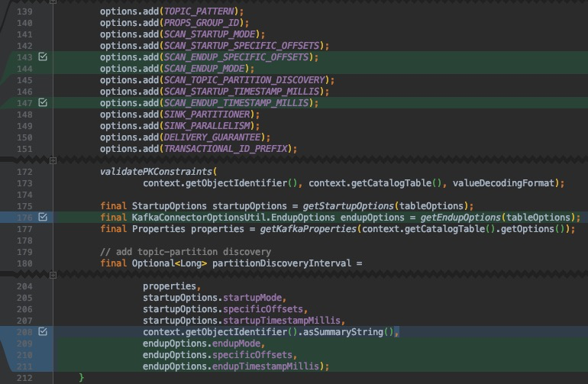This screenshot has width=588, height=384.
Task: Expand collapsed lines between 180 and 204
Action: point(53,275)
